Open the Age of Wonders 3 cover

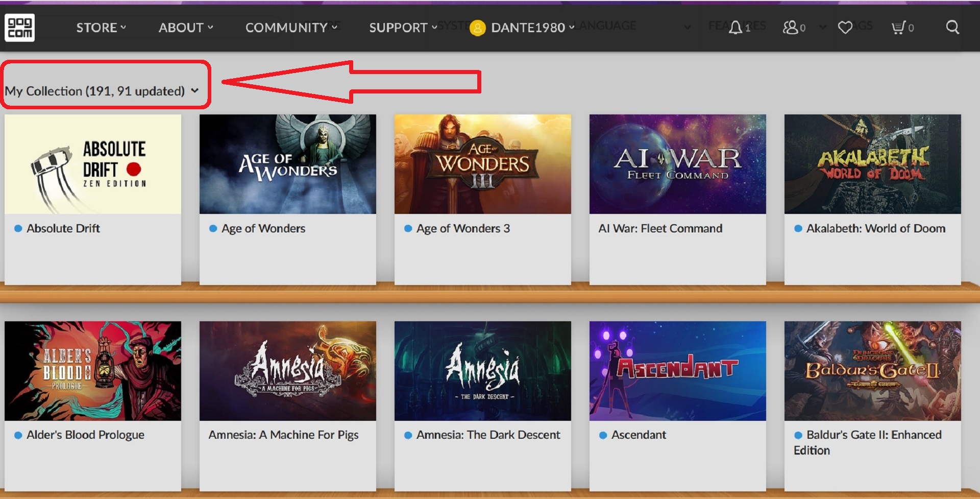point(483,164)
